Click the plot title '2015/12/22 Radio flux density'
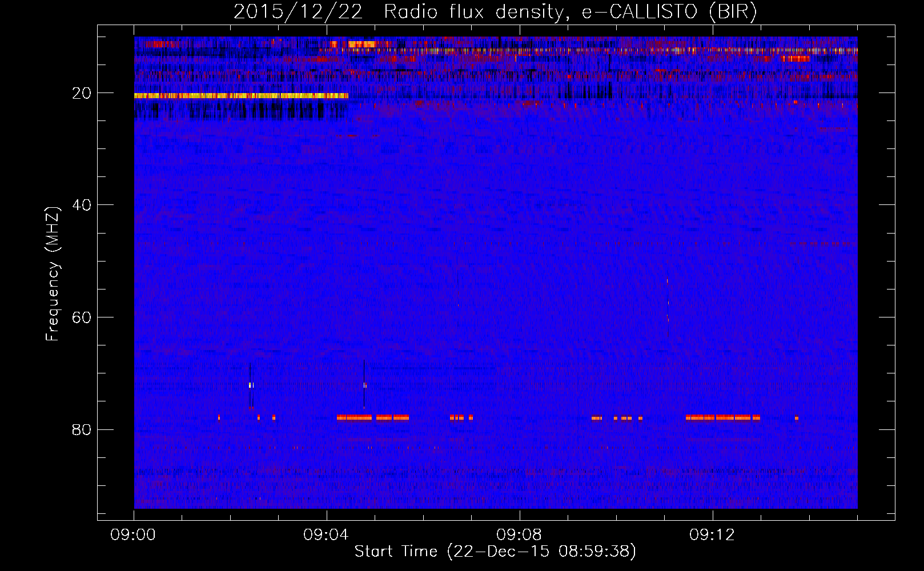Viewport: 924px width, 571px height. 495,12
